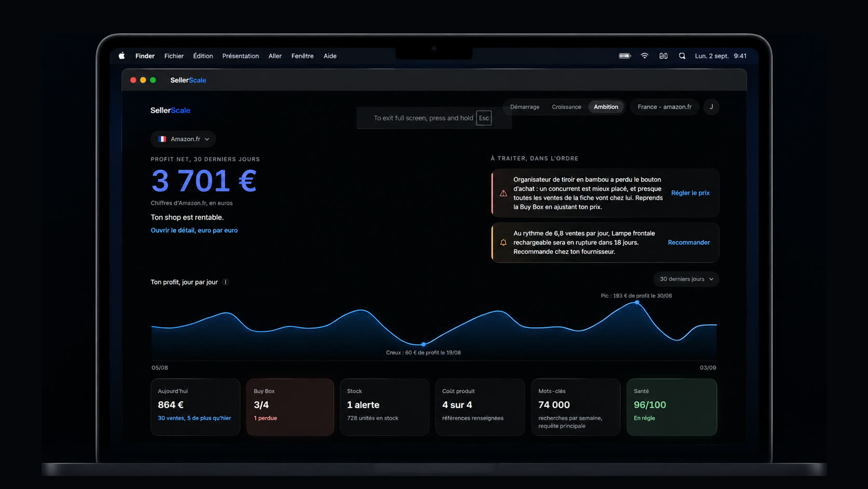Image resolution: width=868 pixels, height=489 pixels.
Task: Click the Finder menu
Action: 145,56
